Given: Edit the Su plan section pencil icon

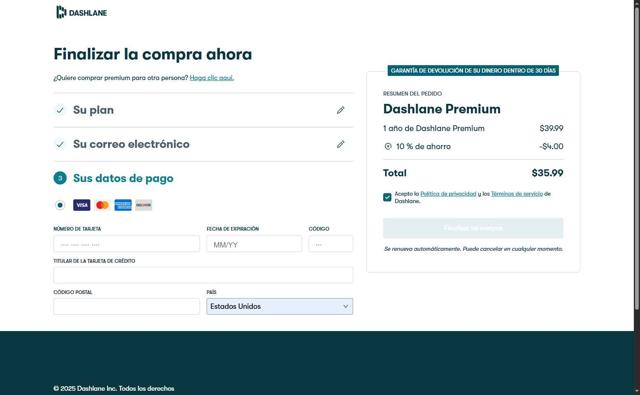Looking at the screenshot, I should tap(340, 110).
